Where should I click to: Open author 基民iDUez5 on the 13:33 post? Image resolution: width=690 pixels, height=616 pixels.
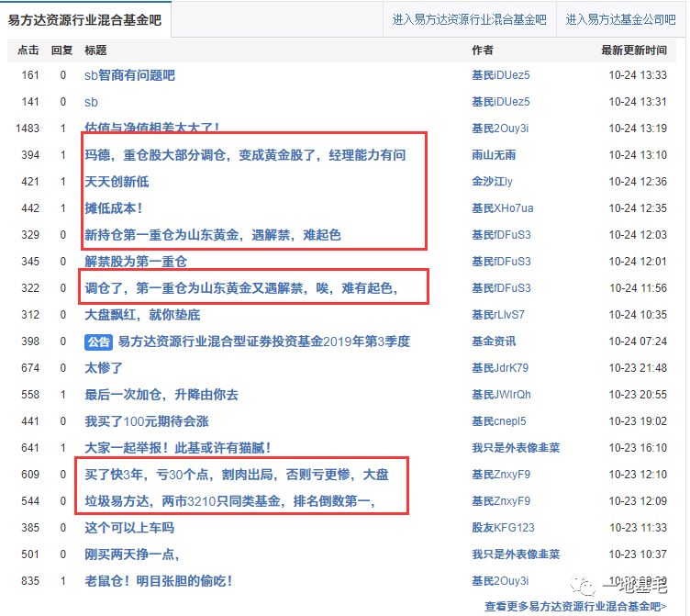(x=500, y=75)
